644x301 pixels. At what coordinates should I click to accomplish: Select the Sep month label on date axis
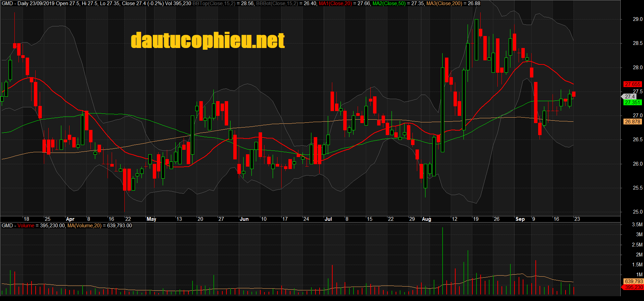pos(520,219)
